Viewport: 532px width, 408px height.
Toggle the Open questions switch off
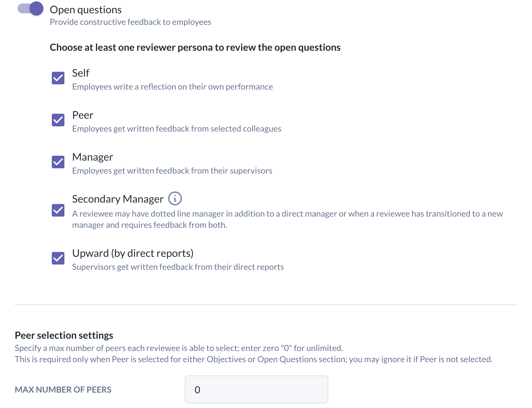click(30, 9)
